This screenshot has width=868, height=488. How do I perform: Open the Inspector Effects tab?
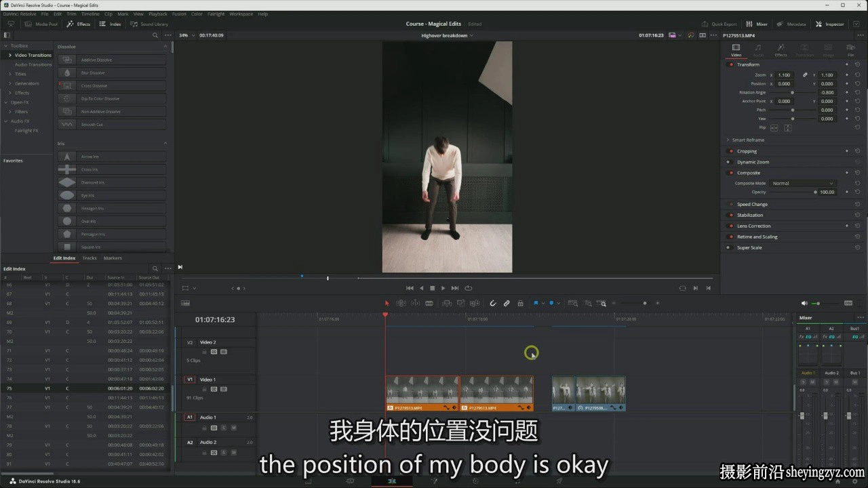781,50
